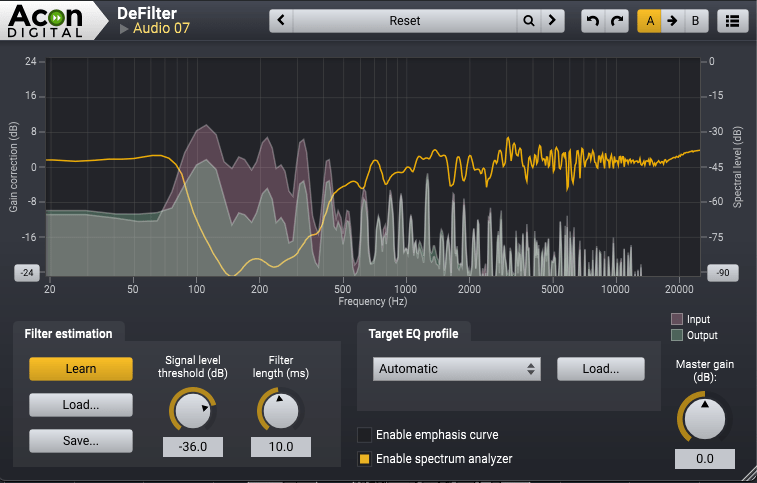The width and height of the screenshot is (757, 483).
Task: Expand the Audio 07 track selector triangle
Action: coord(124,29)
